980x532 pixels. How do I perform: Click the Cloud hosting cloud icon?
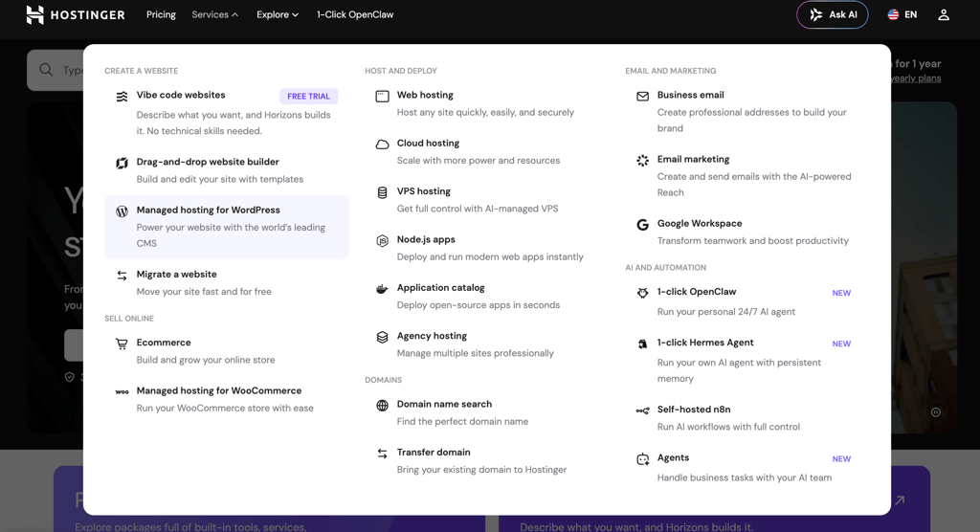tap(382, 144)
